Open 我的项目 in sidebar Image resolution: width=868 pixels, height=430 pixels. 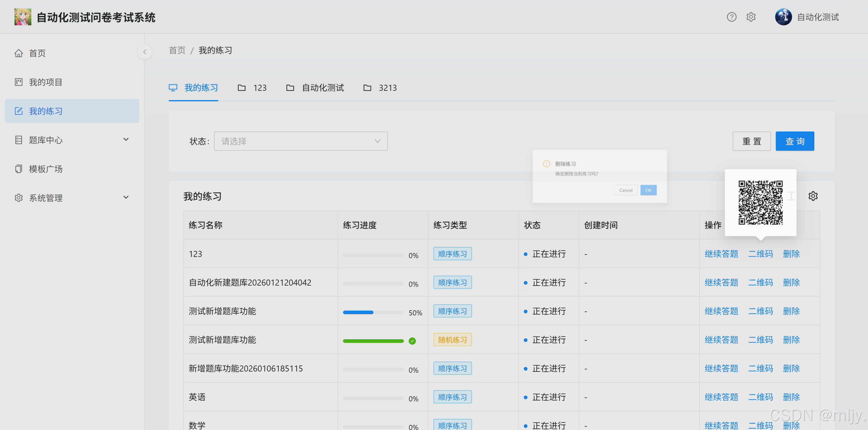coord(46,82)
